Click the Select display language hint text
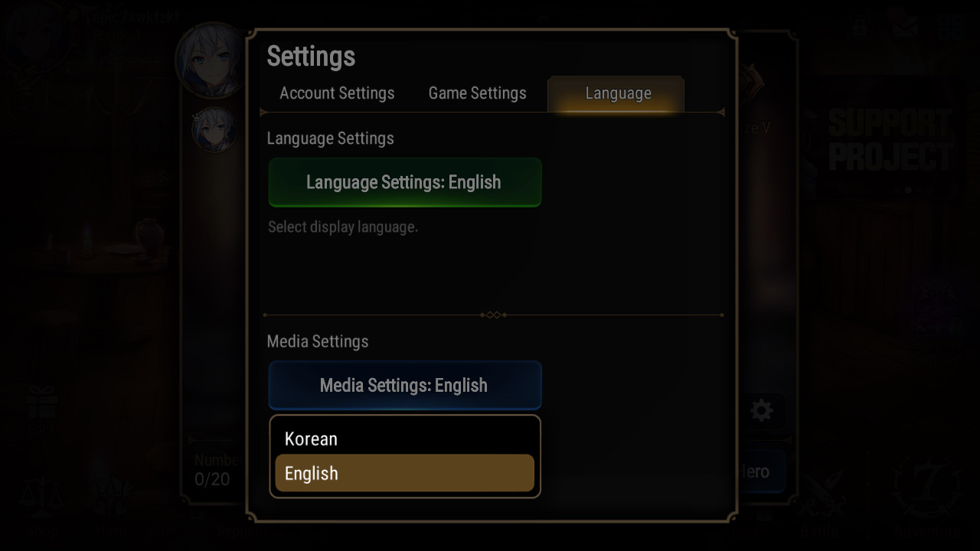The width and height of the screenshot is (980, 551). [x=343, y=227]
